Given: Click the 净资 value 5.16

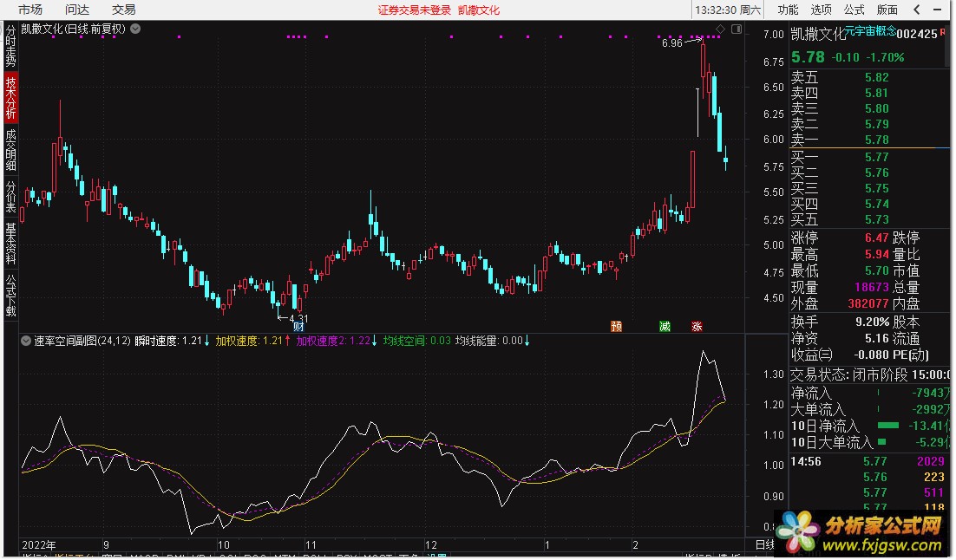Looking at the screenshot, I should 877,338.
